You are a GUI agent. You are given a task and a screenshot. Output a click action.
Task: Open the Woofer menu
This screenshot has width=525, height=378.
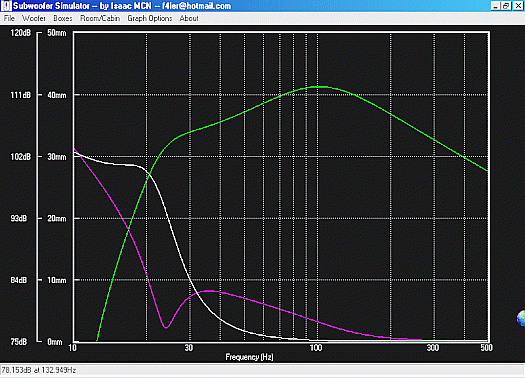tap(34, 18)
